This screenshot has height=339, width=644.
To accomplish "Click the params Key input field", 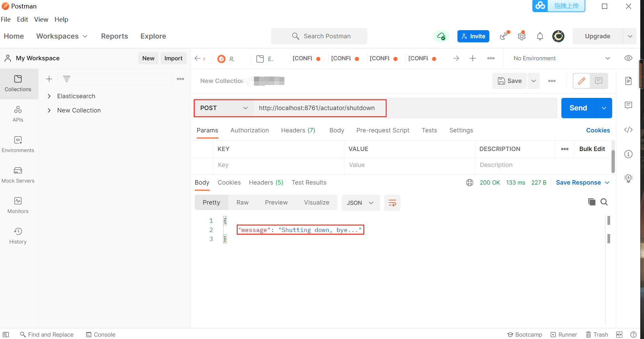I will pyautogui.click(x=279, y=165).
